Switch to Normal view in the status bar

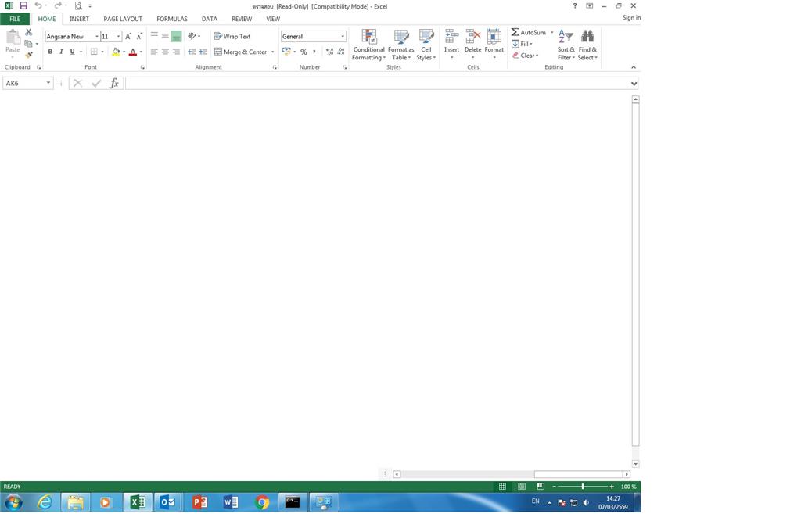(503, 487)
